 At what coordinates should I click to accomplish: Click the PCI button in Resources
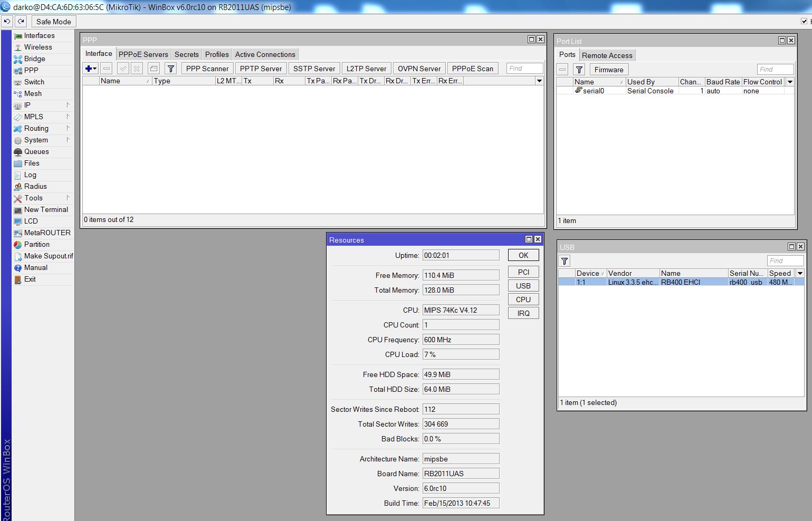click(523, 272)
